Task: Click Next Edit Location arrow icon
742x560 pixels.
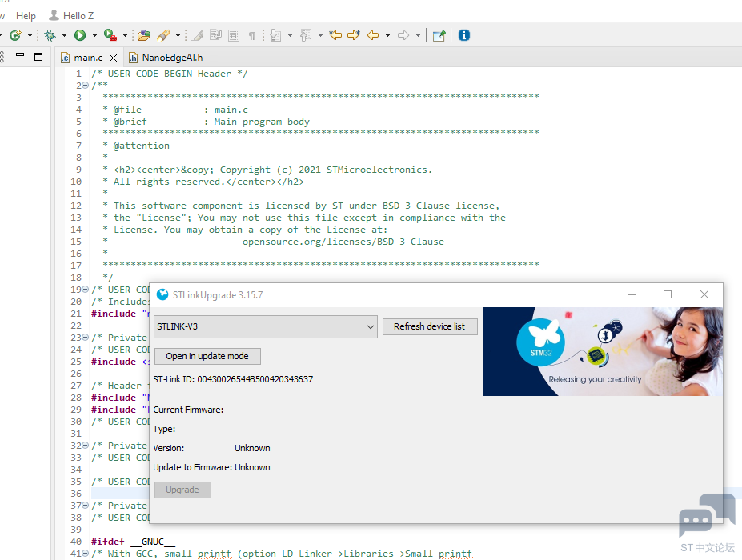Action: (x=354, y=35)
